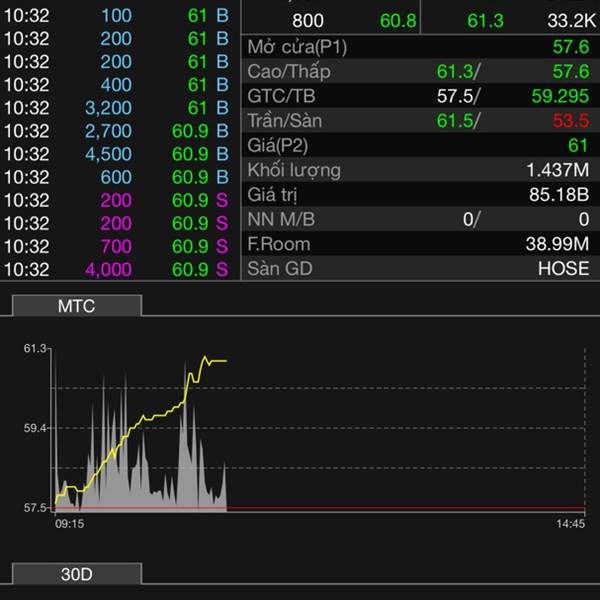Select the 100 volume trade at 61
This screenshot has width=600, height=600.
116,16
